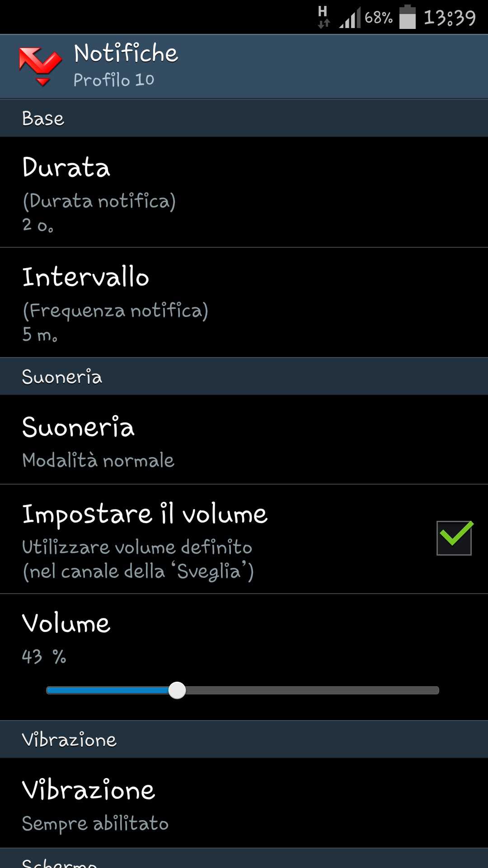
Task: Open the Durata notification setting
Action: [x=244, y=192]
